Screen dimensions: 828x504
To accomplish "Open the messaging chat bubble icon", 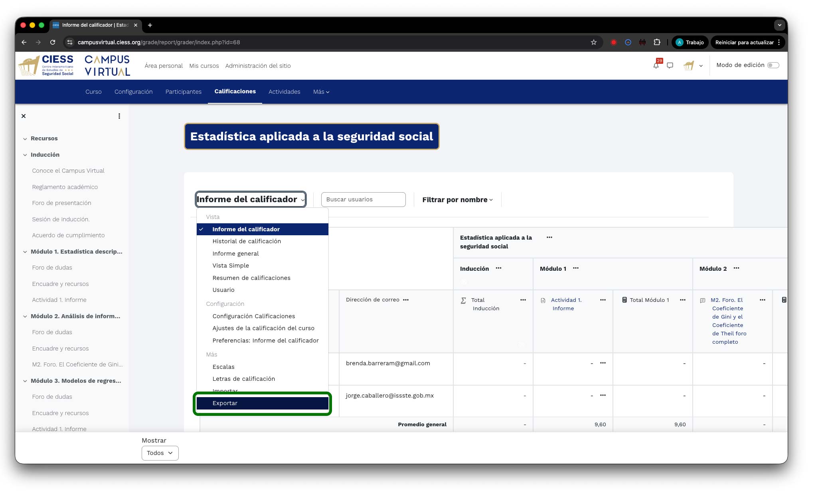I will [x=670, y=65].
